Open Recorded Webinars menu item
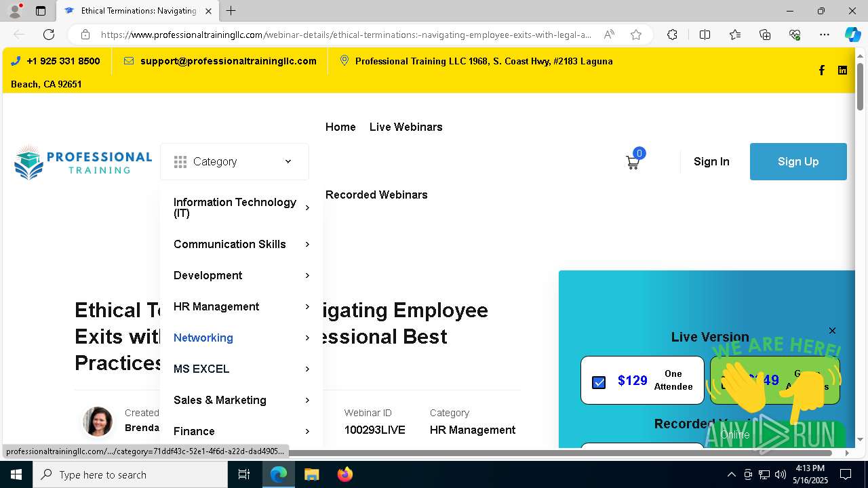 tap(376, 195)
